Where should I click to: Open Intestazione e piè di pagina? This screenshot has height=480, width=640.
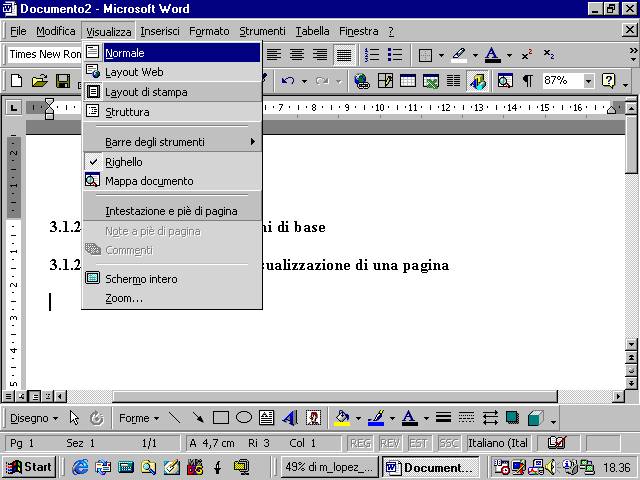coord(171,211)
